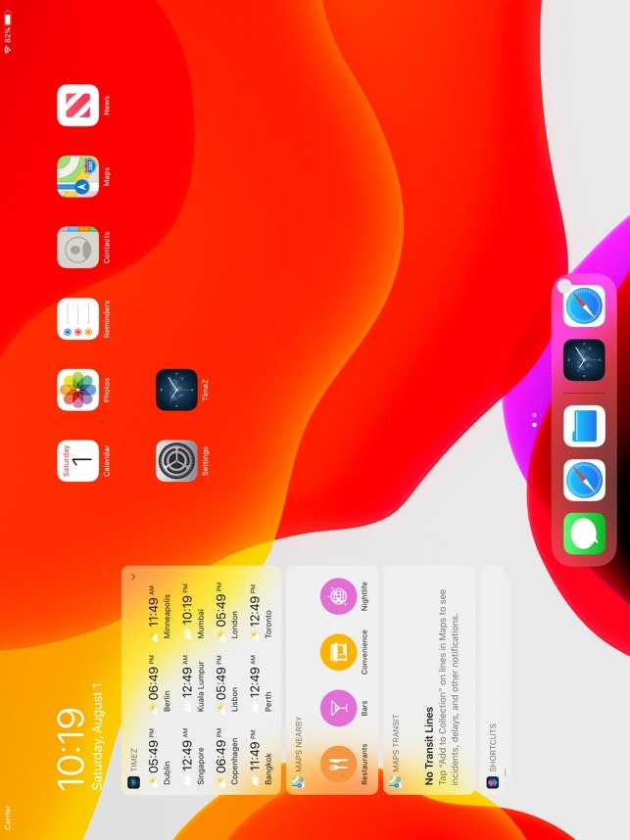Viewport: 630px width, 840px height.
Task: Tap the Dublin 05:49 PM entry
Action: (160, 757)
